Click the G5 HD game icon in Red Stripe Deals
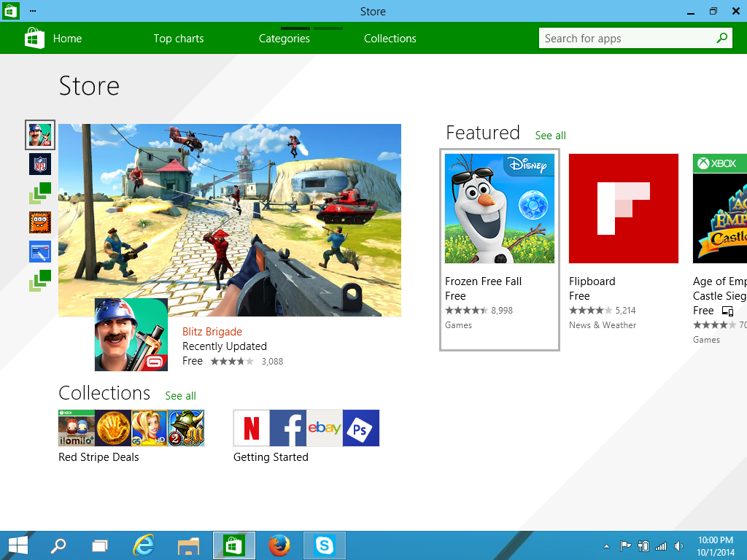Viewport: 747px width, 560px height. tap(150, 427)
